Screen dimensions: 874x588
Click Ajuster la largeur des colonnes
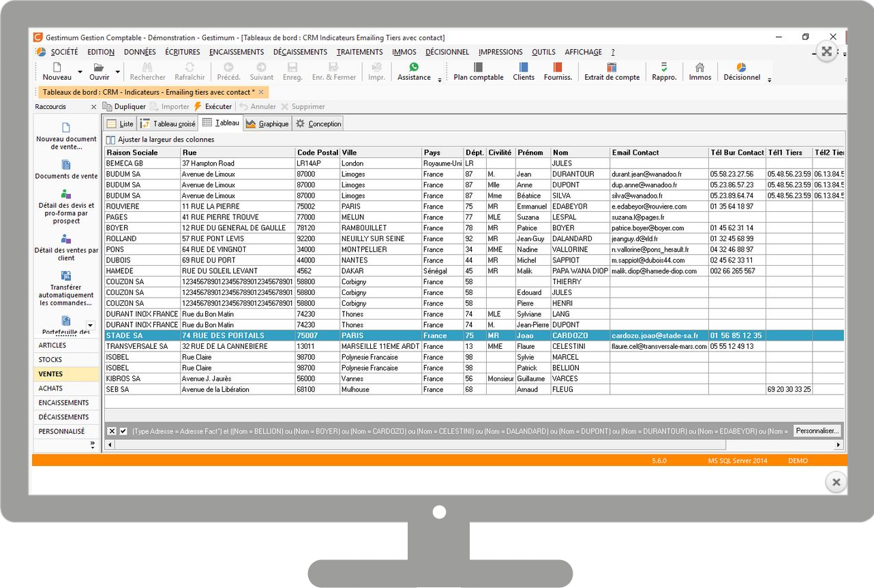(166, 140)
